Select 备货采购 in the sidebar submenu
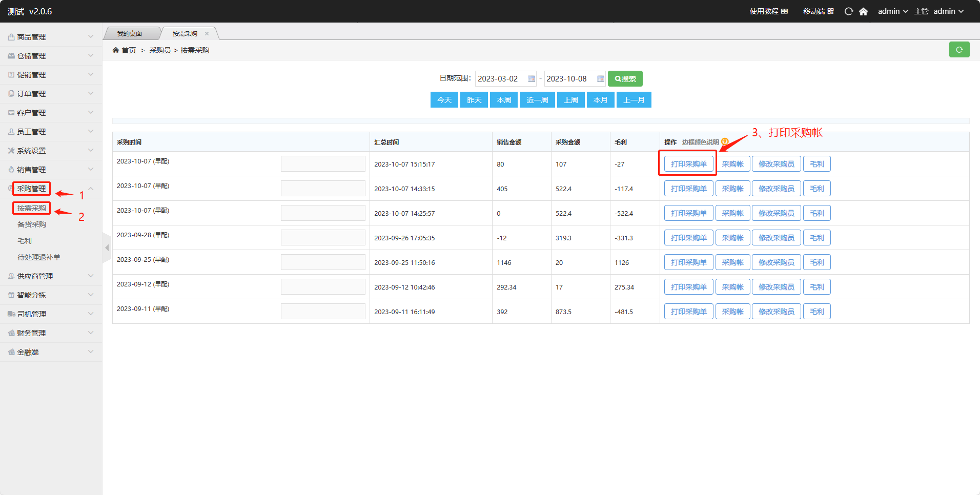980x495 pixels. coord(32,224)
